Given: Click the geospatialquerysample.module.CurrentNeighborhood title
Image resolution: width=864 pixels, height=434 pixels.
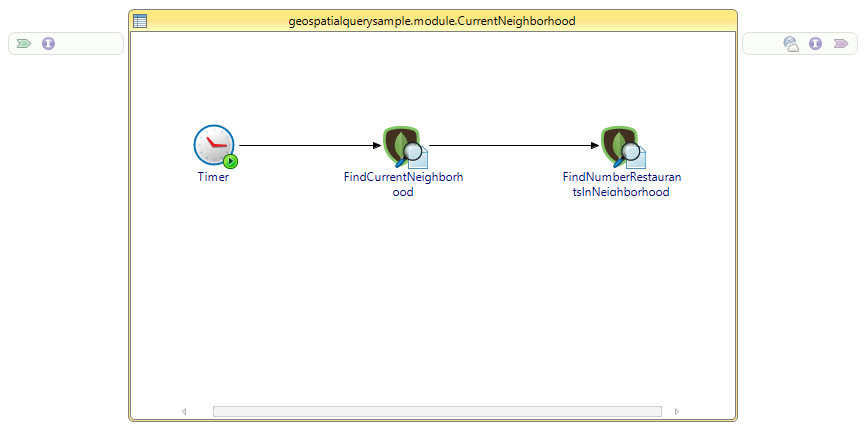Looking at the screenshot, I should pos(432,21).
